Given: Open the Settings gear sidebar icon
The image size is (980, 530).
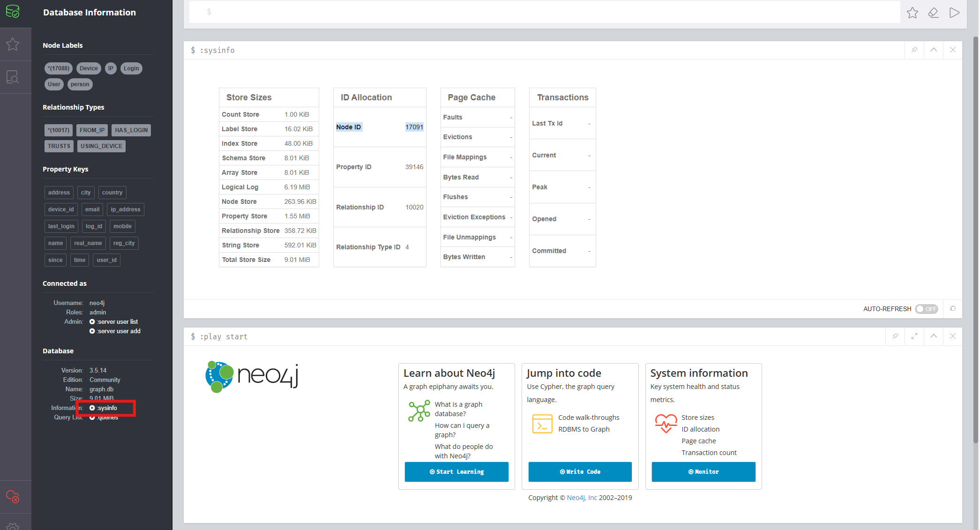Looking at the screenshot, I should point(13,526).
